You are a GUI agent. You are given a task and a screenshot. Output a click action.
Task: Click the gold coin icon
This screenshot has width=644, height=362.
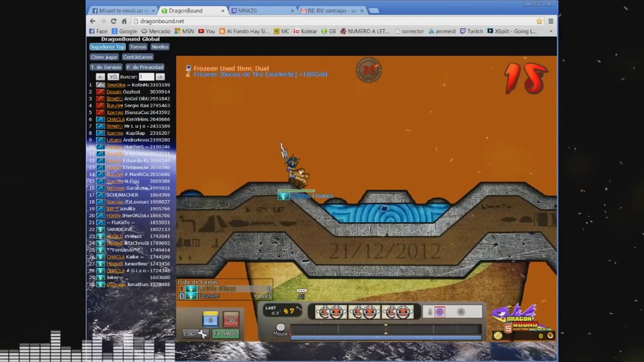click(x=498, y=335)
